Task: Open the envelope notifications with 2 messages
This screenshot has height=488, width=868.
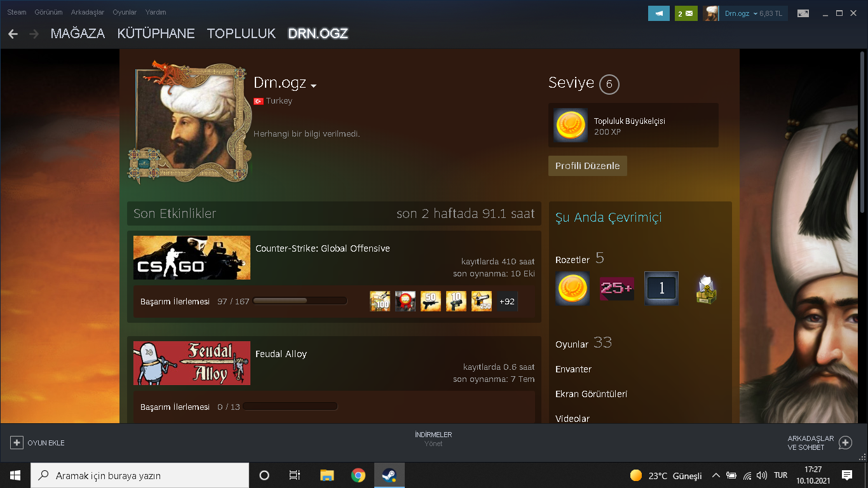Action: coord(686,13)
